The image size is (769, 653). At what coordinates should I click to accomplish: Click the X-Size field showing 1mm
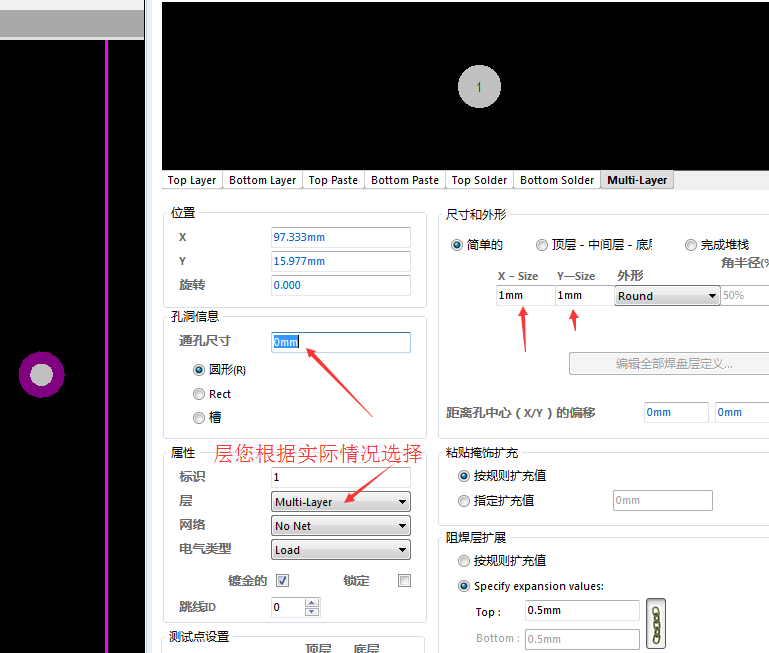pos(524,296)
